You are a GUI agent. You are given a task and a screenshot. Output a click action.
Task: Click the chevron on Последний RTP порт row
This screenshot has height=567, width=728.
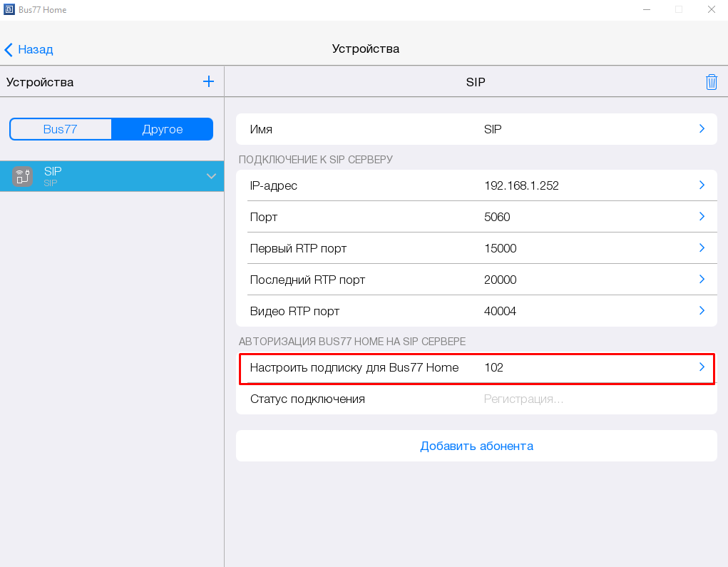click(702, 280)
